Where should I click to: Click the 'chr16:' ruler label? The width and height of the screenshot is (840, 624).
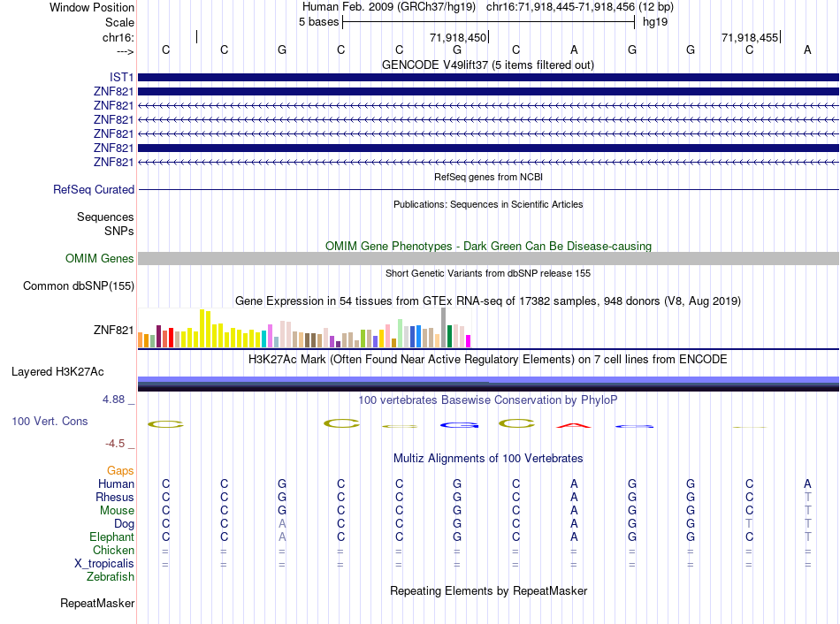pyautogui.click(x=118, y=37)
